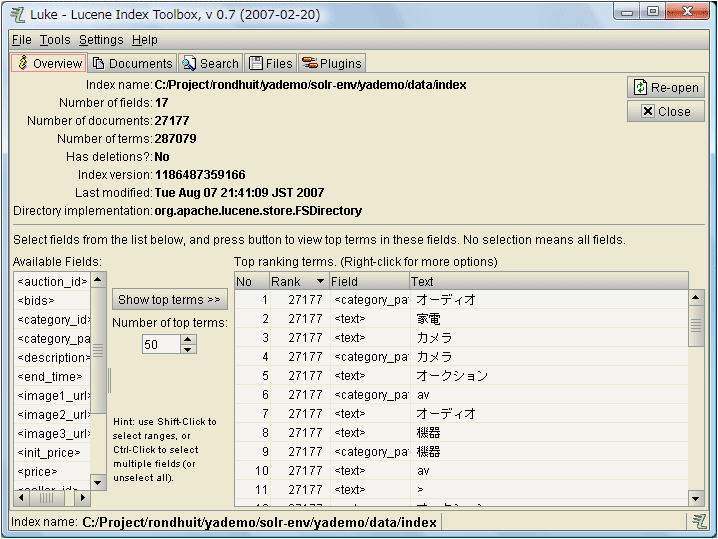
Task: Sort by the No column header
Action: tap(252, 281)
